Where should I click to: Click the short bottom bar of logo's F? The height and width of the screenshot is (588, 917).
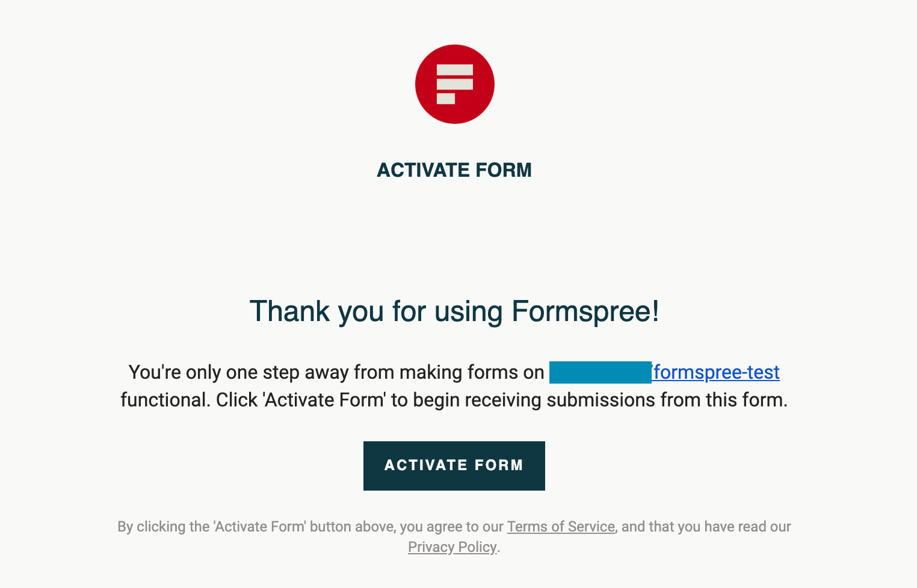tap(446, 99)
